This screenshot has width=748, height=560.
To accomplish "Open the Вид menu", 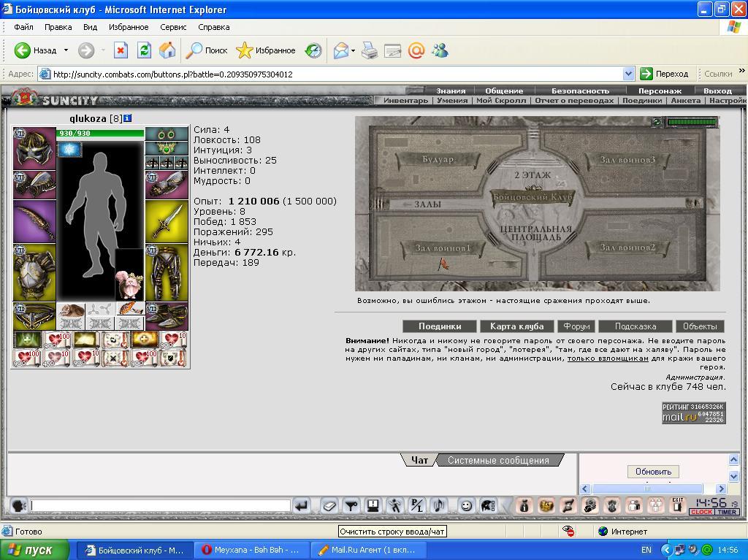I will point(90,27).
